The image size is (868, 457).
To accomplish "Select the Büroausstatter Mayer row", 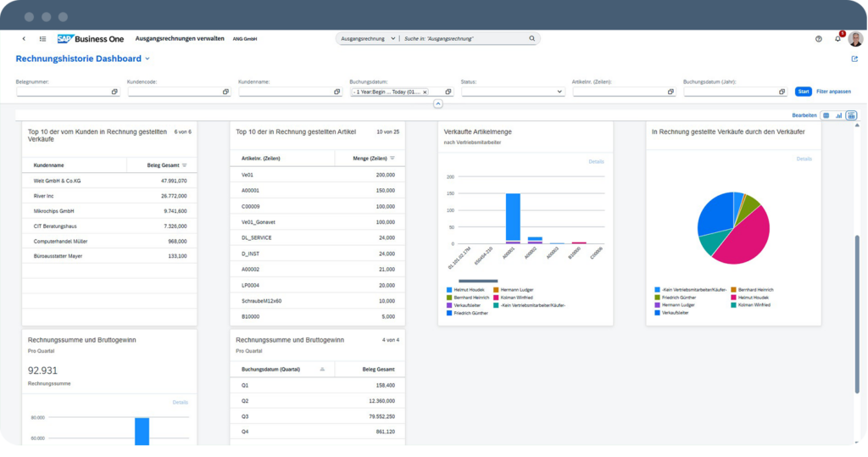I will point(109,256).
